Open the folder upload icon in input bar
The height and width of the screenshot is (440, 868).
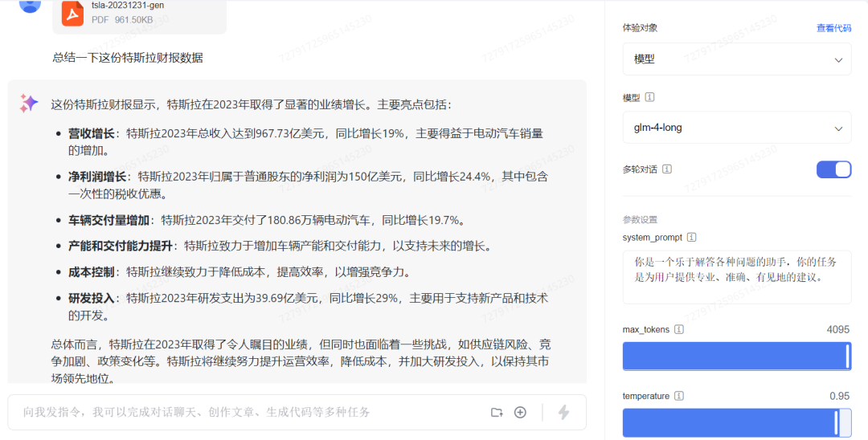pos(497,413)
